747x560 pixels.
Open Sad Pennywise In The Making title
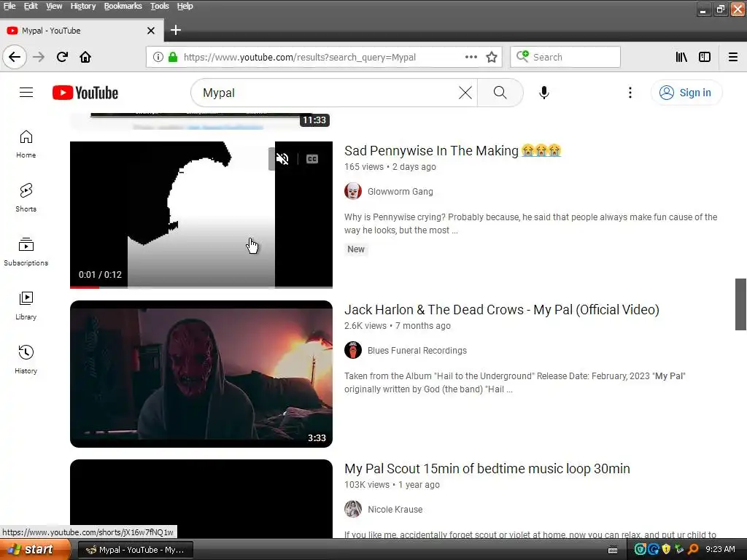coord(452,151)
